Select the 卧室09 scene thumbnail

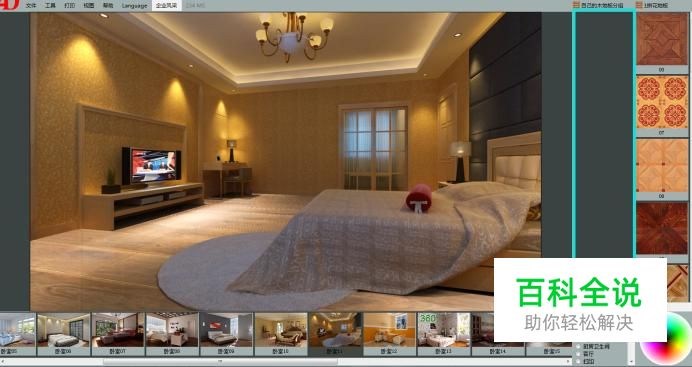click(226, 334)
